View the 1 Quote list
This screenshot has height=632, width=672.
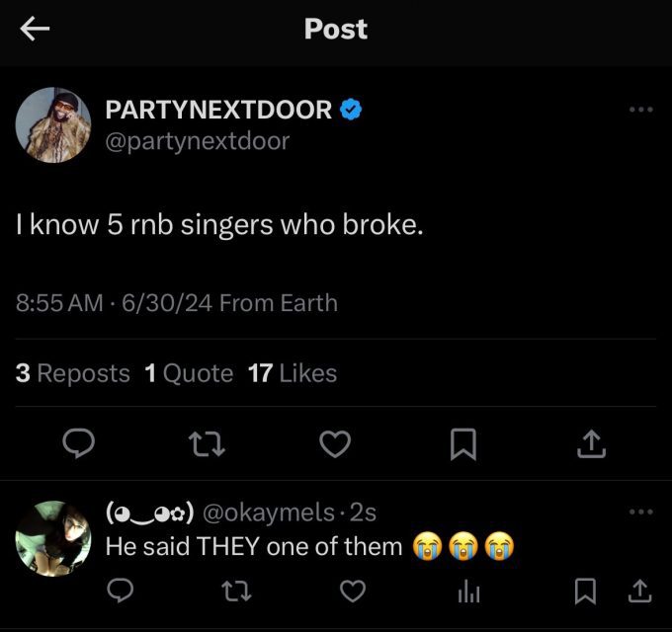click(189, 373)
